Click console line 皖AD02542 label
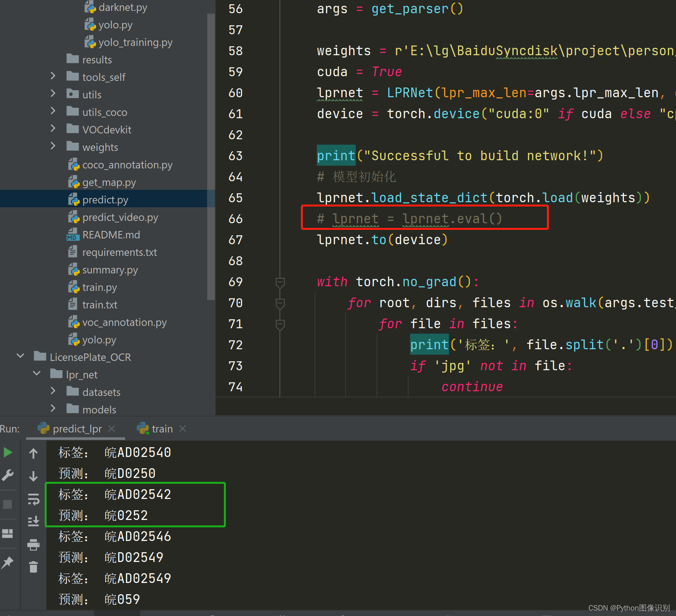This screenshot has width=676, height=616. tap(138, 494)
